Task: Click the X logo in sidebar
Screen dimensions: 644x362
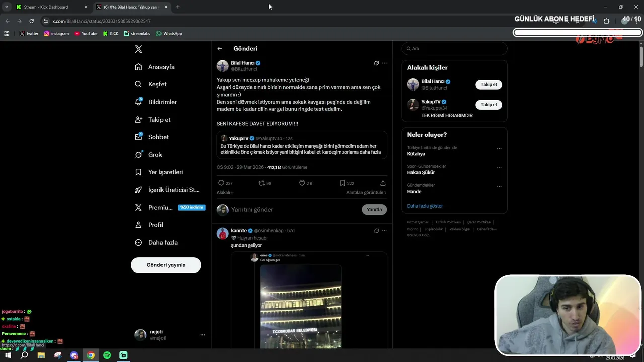Action: click(138, 49)
